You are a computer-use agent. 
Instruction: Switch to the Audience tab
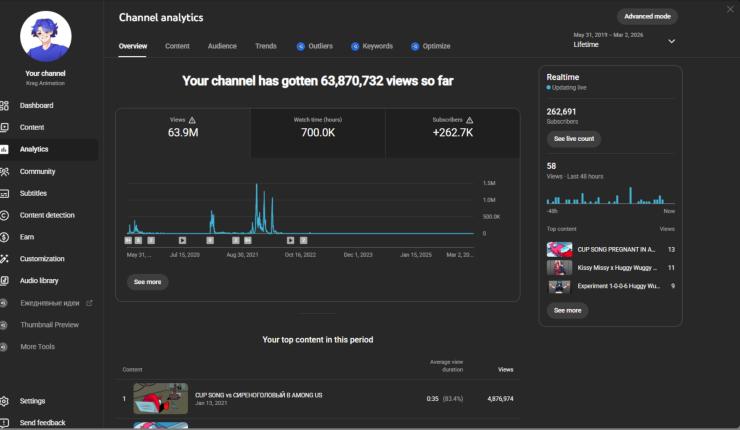tap(222, 46)
